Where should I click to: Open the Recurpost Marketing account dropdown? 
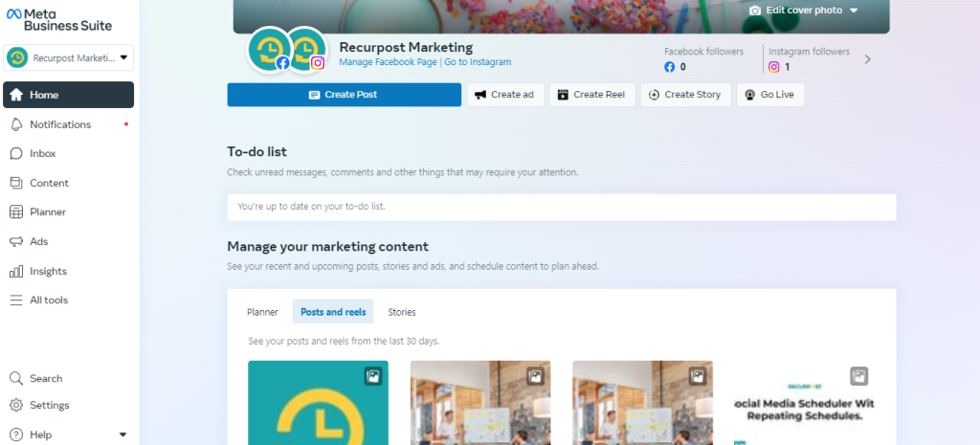coord(68,57)
